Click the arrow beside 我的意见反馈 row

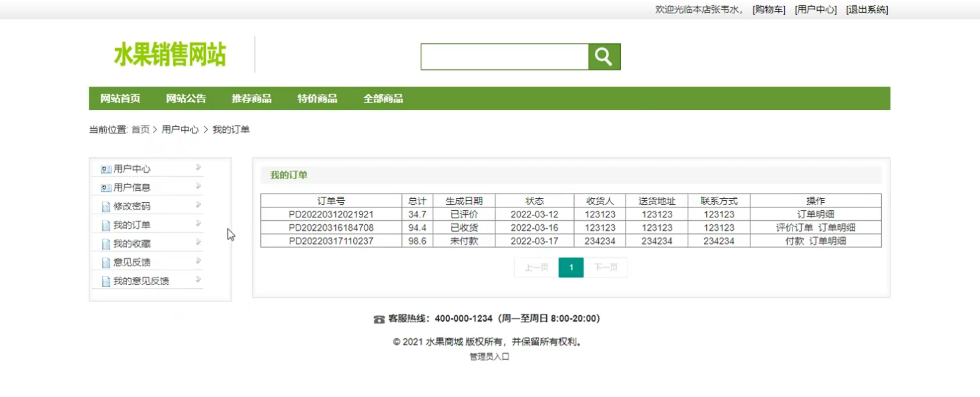pyautogui.click(x=198, y=280)
